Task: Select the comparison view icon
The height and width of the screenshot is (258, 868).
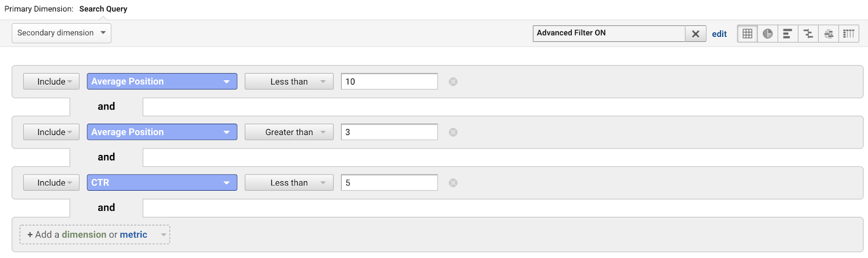Action: click(808, 34)
